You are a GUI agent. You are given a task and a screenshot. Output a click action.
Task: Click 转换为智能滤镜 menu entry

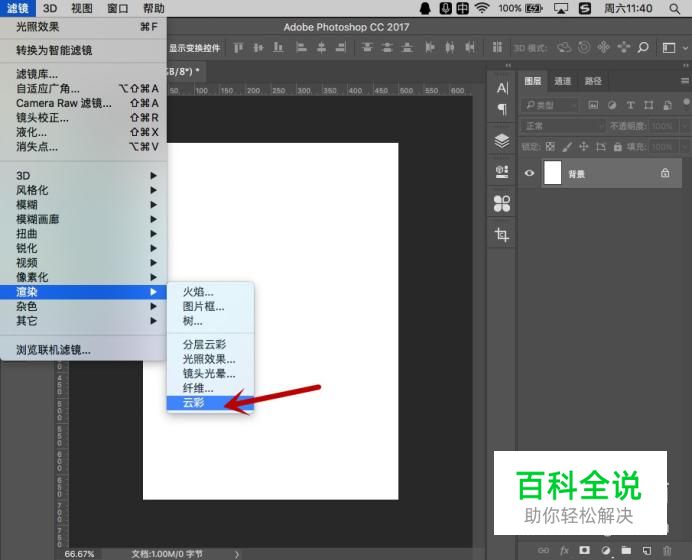point(83,50)
